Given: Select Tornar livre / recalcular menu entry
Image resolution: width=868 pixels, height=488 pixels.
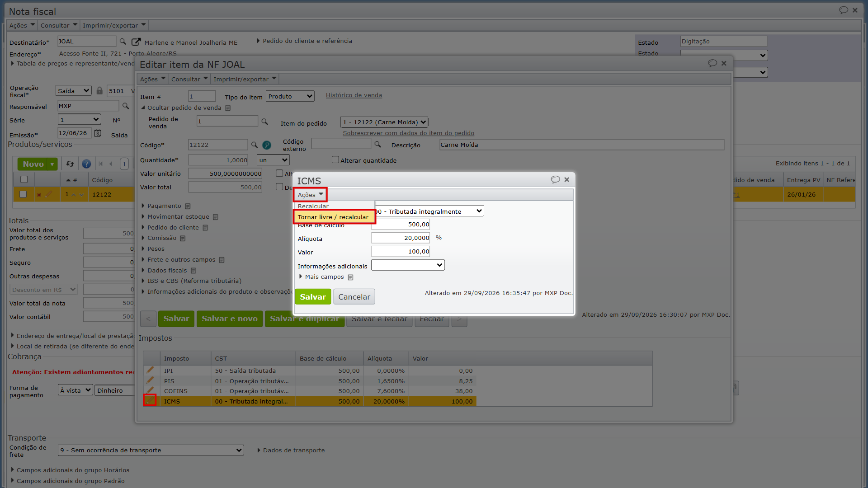Looking at the screenshot, I should [335, 217].
